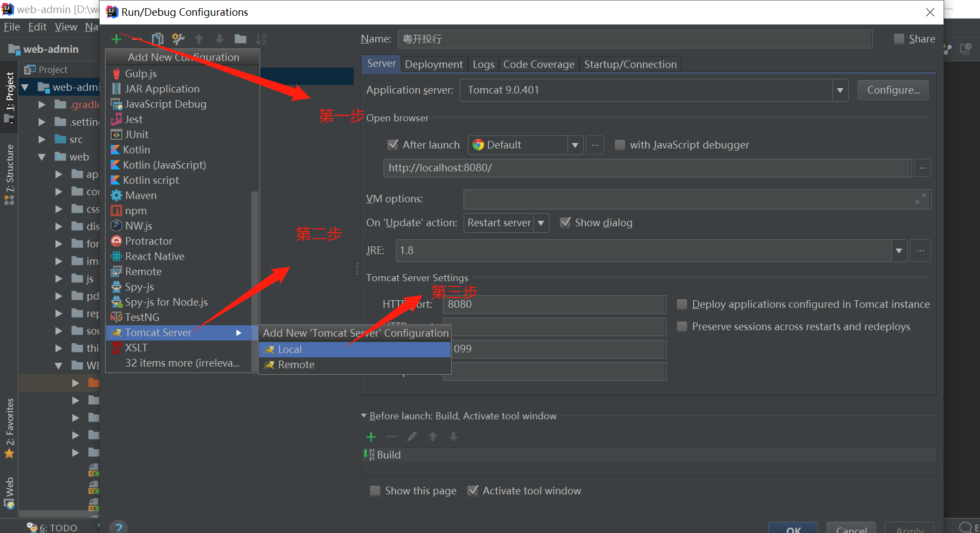Screen dimensions: 980x533
Task: Open the Restart server action dropdown
Action: (x=541, y=223)
